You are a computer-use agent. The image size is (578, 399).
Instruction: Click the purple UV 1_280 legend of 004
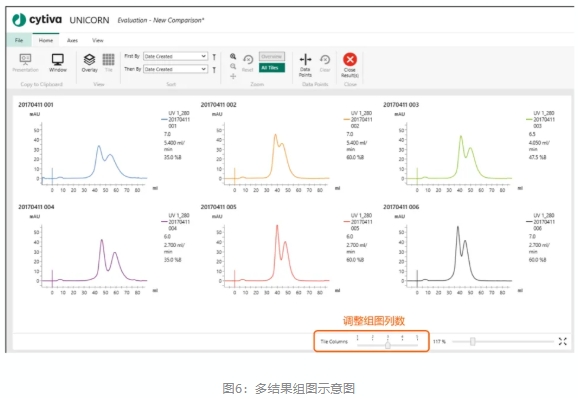click(176, 222)
